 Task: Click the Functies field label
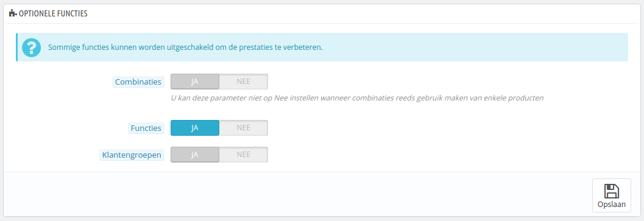tap(146, 128)
